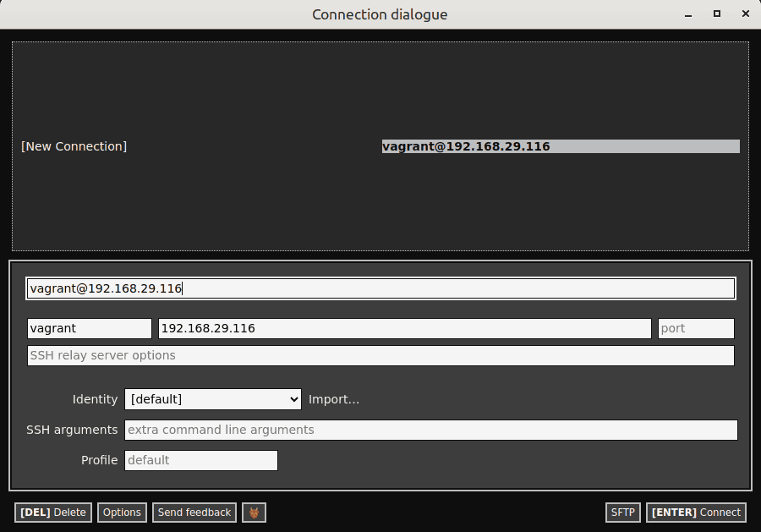Viewport: 761px width, 532px height.
Task: Click the [ENTER] Connect button
Action: pos(696,513)
